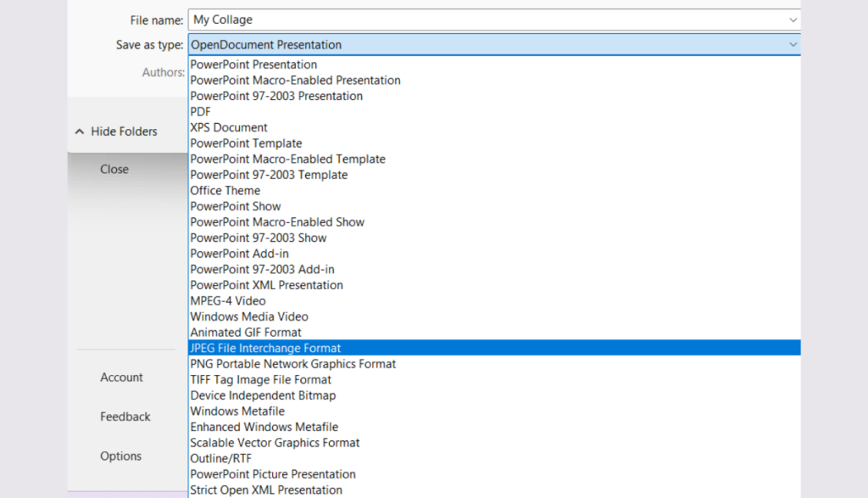Choose PowerPoint Picture Presentation
The image size is (868, 498).
click(x=494, y=475)
